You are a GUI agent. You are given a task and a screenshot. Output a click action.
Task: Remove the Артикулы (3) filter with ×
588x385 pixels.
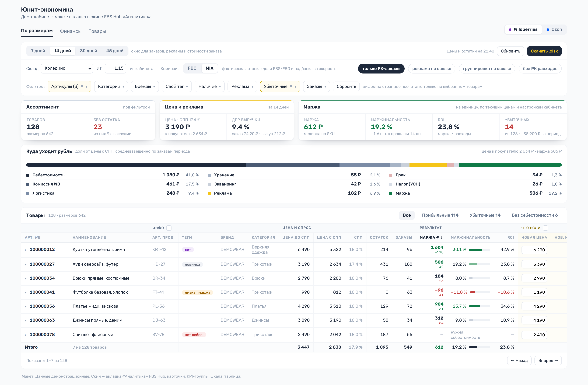(x=82, y=86)
